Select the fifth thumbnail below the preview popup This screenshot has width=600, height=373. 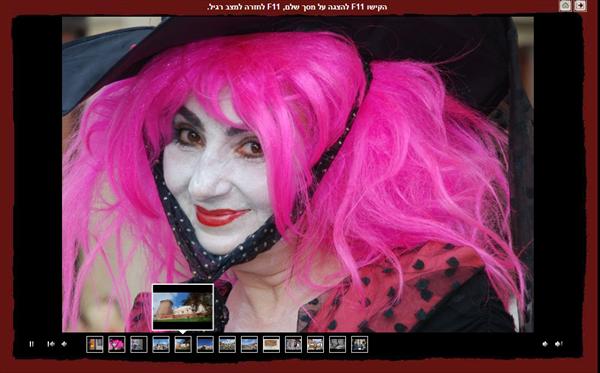pyautogui.click(x=183, y=344)
